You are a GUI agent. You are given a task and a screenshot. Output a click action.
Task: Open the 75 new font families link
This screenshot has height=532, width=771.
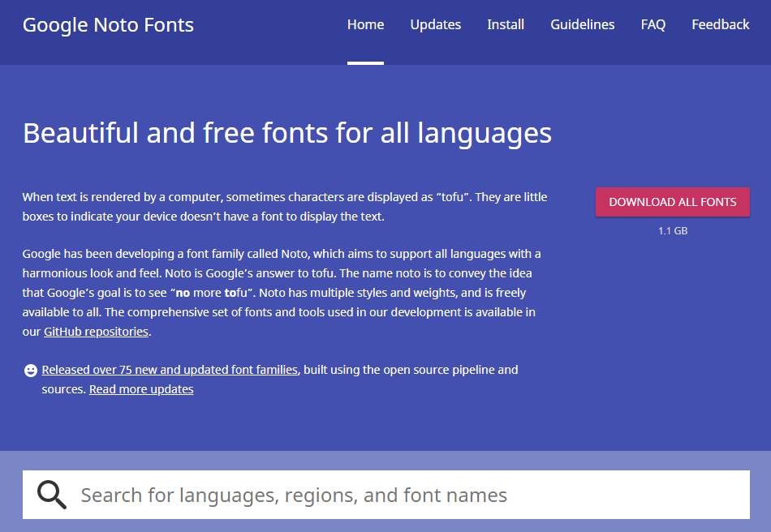170,370
